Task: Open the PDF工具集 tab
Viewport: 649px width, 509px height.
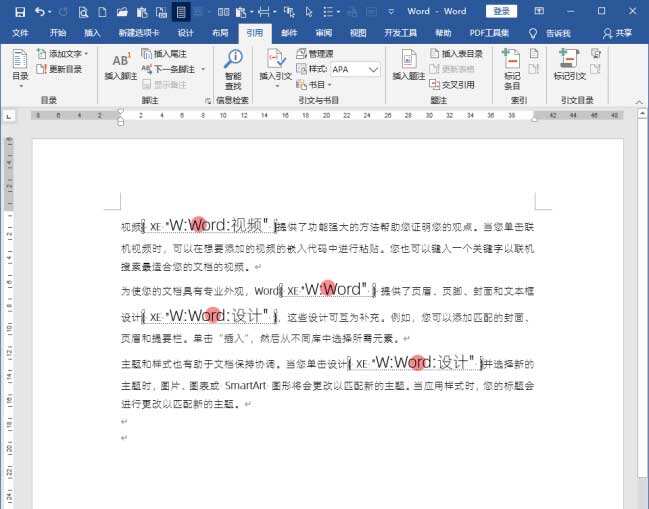Action: (489, 33)
